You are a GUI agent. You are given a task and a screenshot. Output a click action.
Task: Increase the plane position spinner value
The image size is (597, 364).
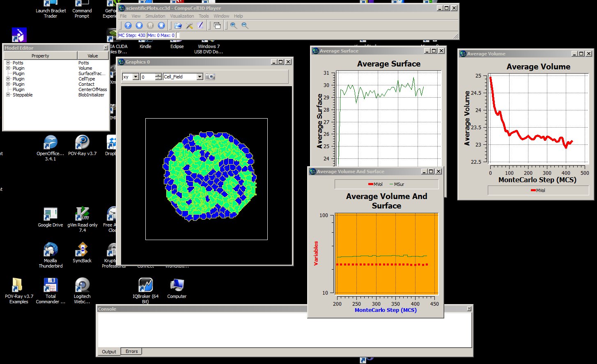[158, 75]
